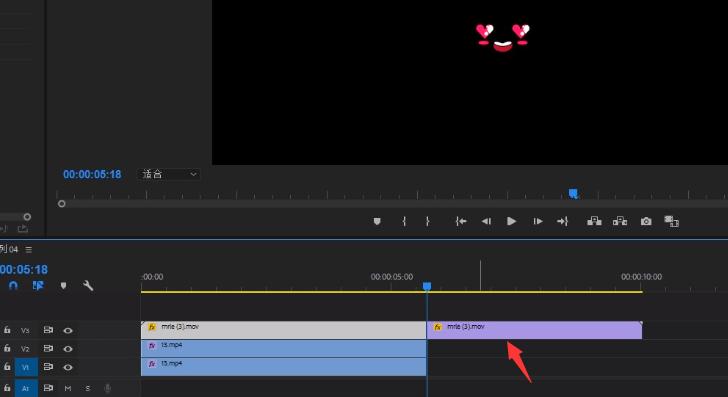
Task: Click the V2 track target label
Action: 25,349
